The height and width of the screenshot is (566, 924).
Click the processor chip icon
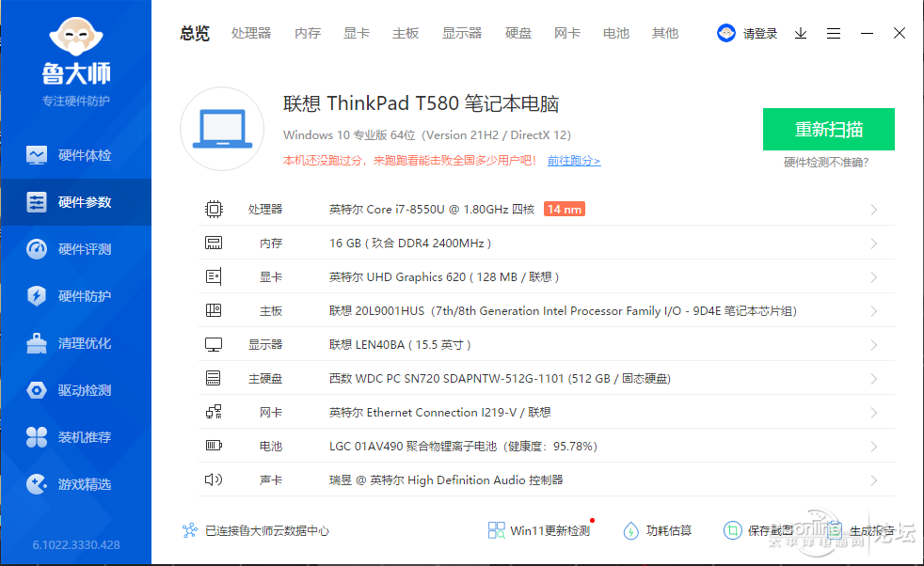pyautogui.click(x=214, y=209)
